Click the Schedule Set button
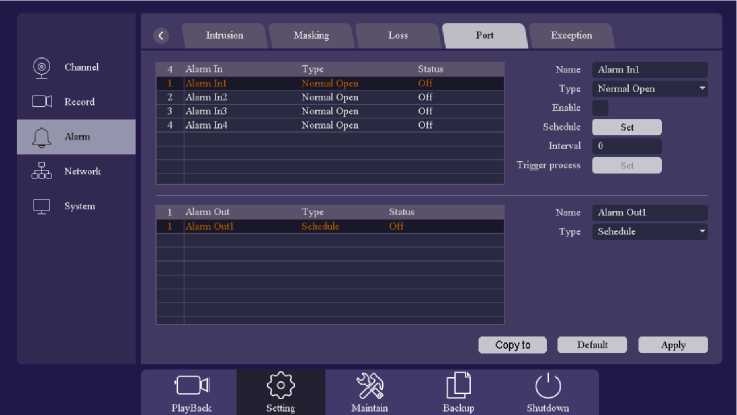737x415 pixels. tap(627, 127)
